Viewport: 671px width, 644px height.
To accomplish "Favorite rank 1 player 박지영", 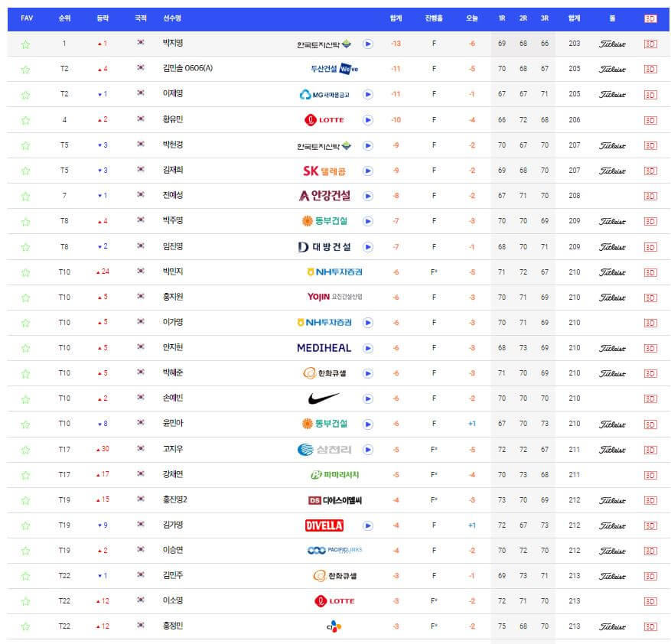I will point(26,44).
